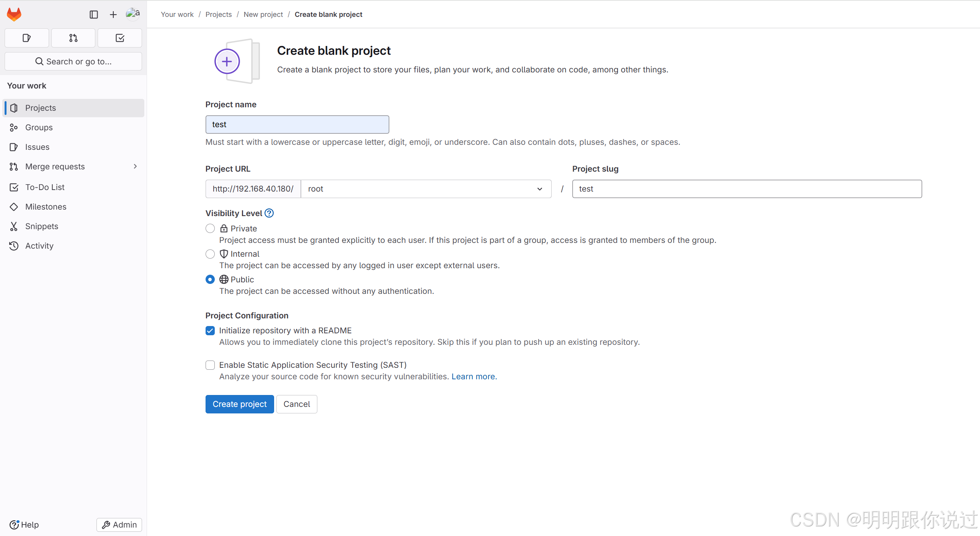980x536 pixels.
Task: Click the Activity history icon
Action: 14,246
